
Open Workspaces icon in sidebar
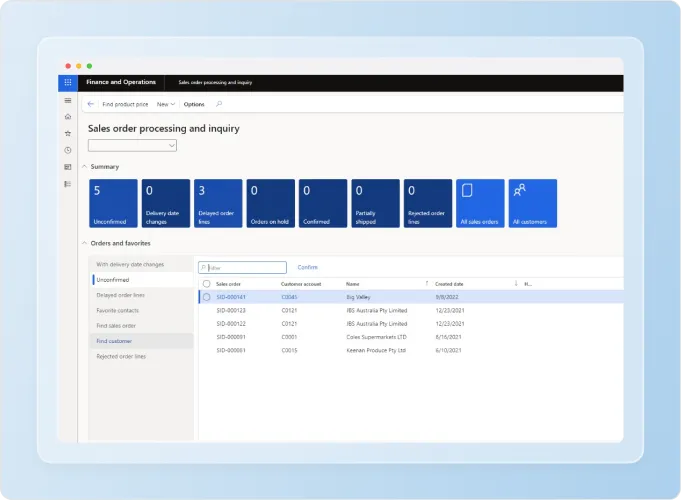68,167
